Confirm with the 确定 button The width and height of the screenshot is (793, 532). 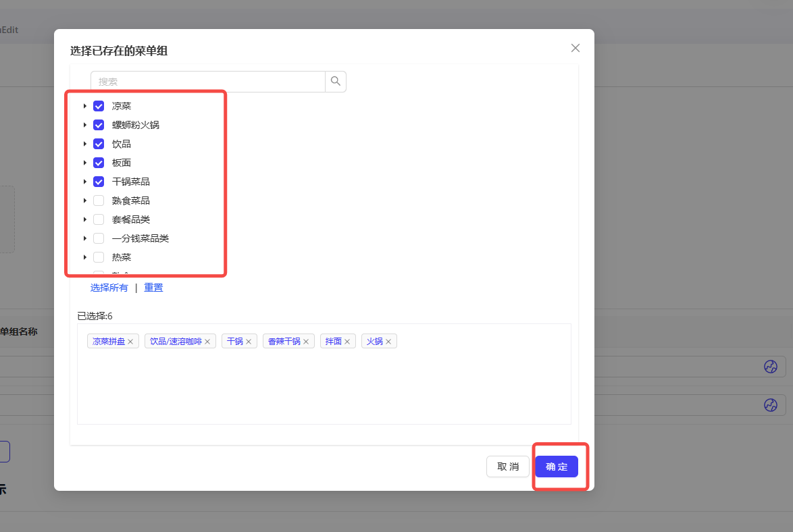557,467
